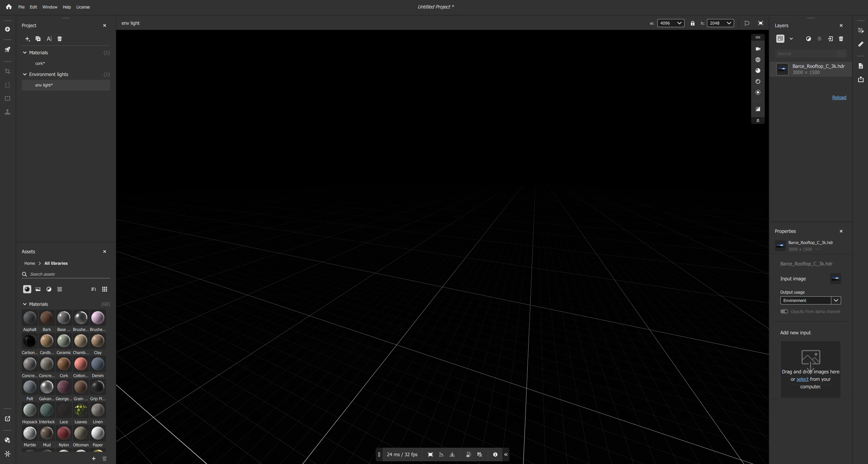Click the crop tool icon in left sidebar

(7, 71)
